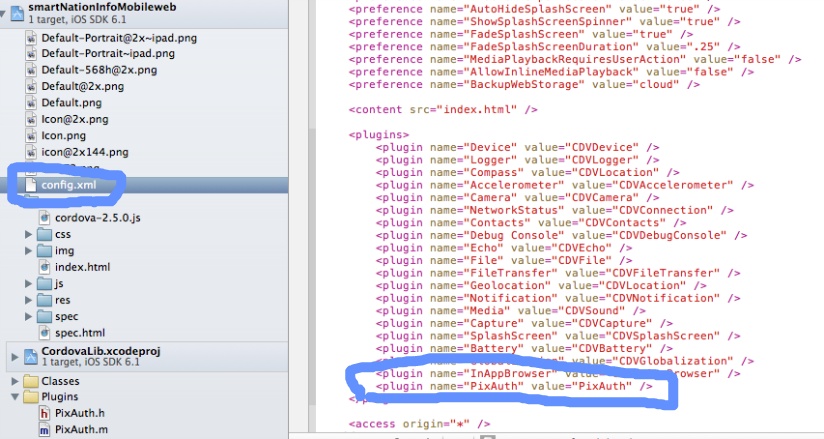This screenshot has width=824, height=439.
Task: Click the FadeSplashScreenDuration preference line
Action: (x=544, y=47)
